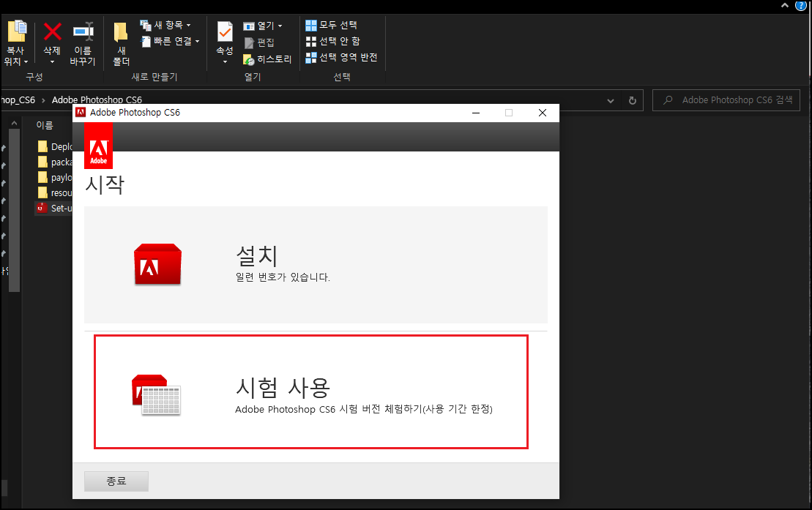Open the 열기 dropdown in the ribbon
This screenshot has width=812, height=510.
(263, 26)
